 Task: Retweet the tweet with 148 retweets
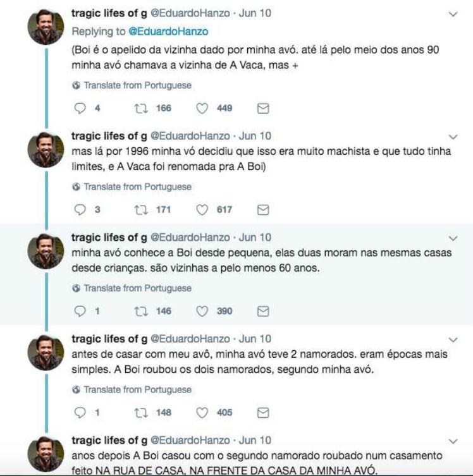(140, 412)
